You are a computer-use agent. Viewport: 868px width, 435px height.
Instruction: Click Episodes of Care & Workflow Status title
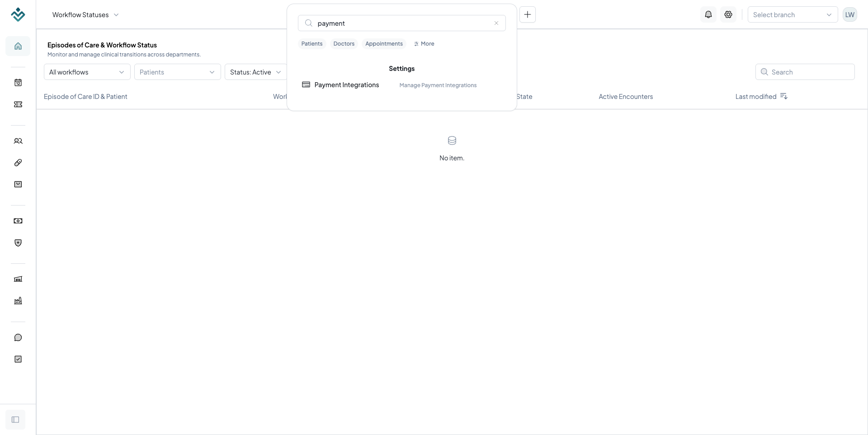(x=102, y=45)
